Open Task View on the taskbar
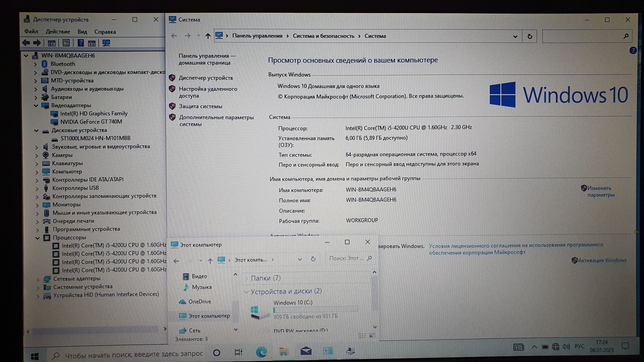Screen dimensions: 644x362 238,352
